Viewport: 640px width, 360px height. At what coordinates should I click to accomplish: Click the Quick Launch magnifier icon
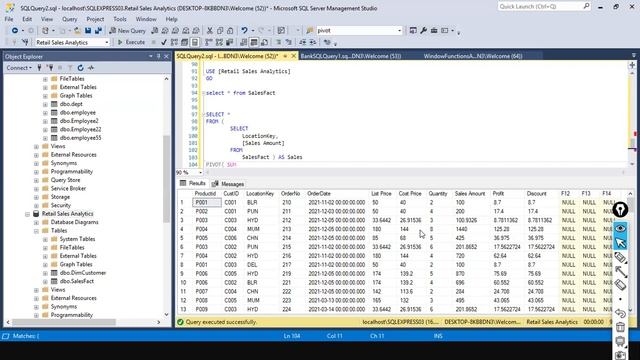pyautogui.click(x=586, y=6)
